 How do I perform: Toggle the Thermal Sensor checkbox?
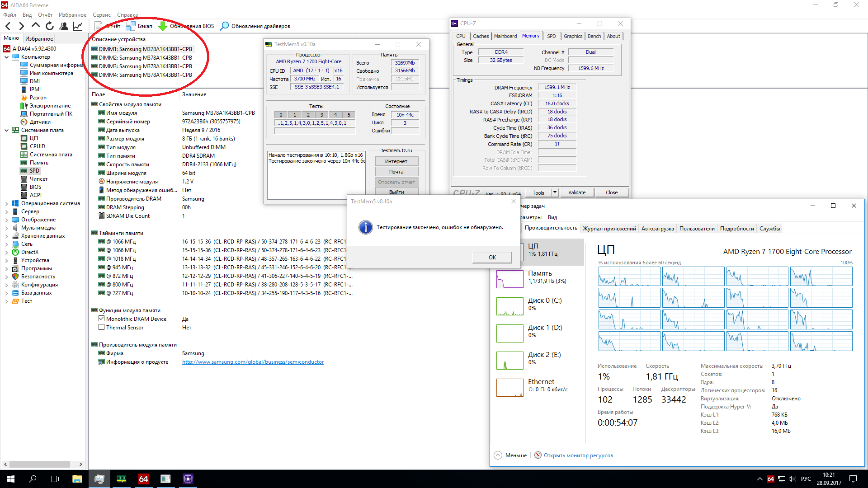click(102, 327)
